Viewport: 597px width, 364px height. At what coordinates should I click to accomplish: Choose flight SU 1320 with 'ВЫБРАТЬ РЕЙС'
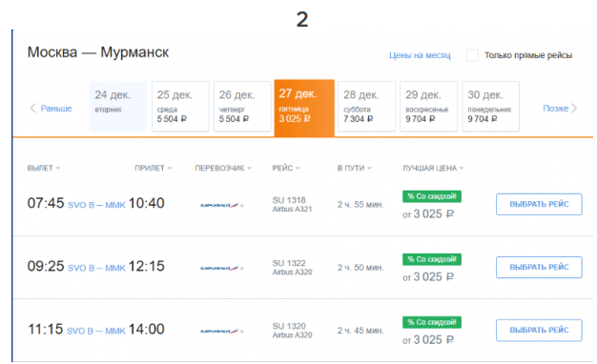click(x=539, y=330)
